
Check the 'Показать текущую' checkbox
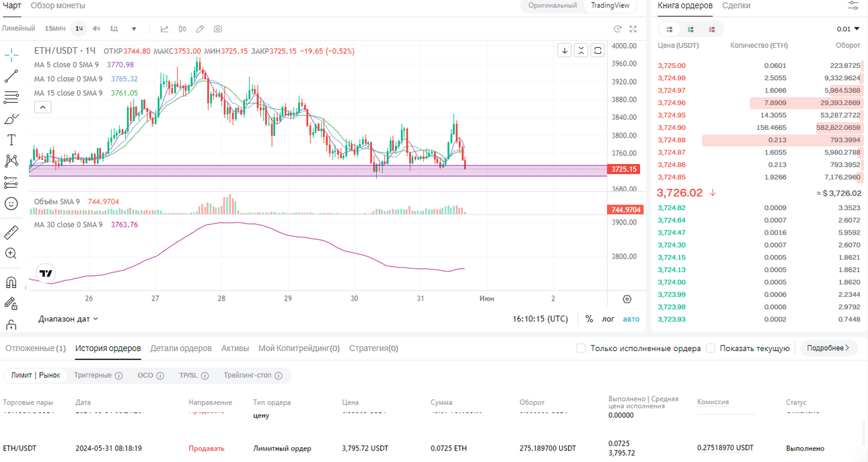pos(711,348)
